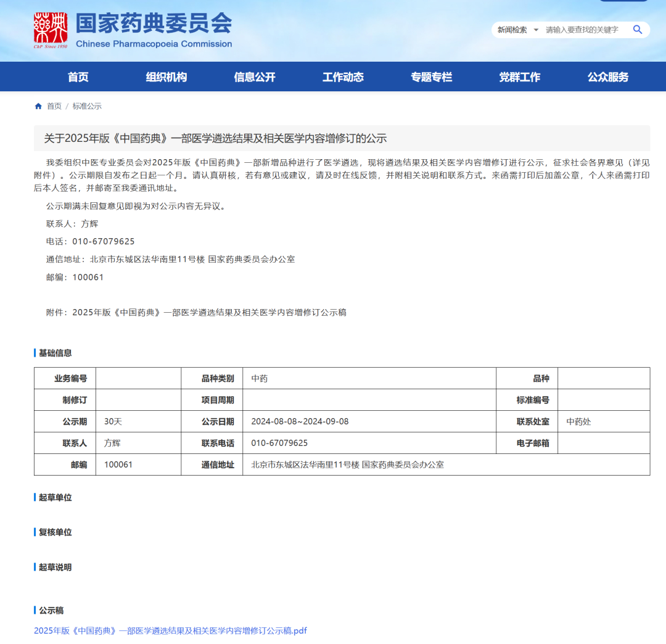Expand the 信息公开 navigation menu
The height and width of the screenshot is (644, 666).
click(254, 76)
